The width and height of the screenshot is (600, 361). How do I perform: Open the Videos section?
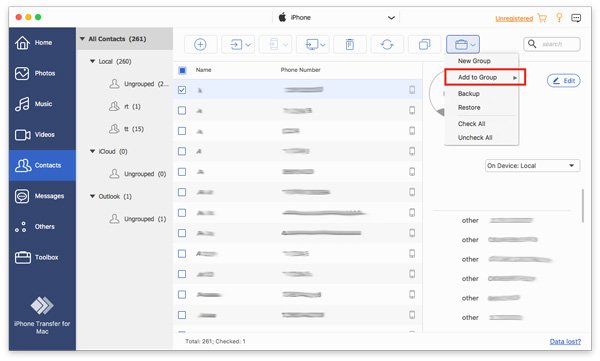click(42, 134)
